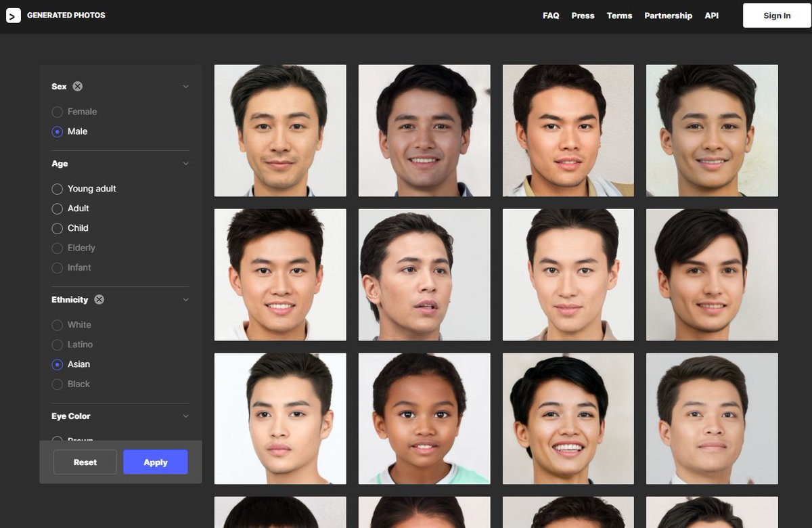Image resolution: width=812 pixels, height=528 pixels.
Task: Select the Male radio option
Action: point(58,131)
